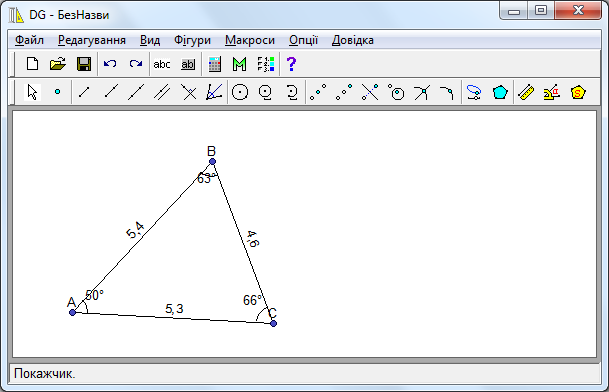Screen dimensions: 609x392
Task: Select the Measure angle tool
Action: pyautogui.click(x=552, y=92)
